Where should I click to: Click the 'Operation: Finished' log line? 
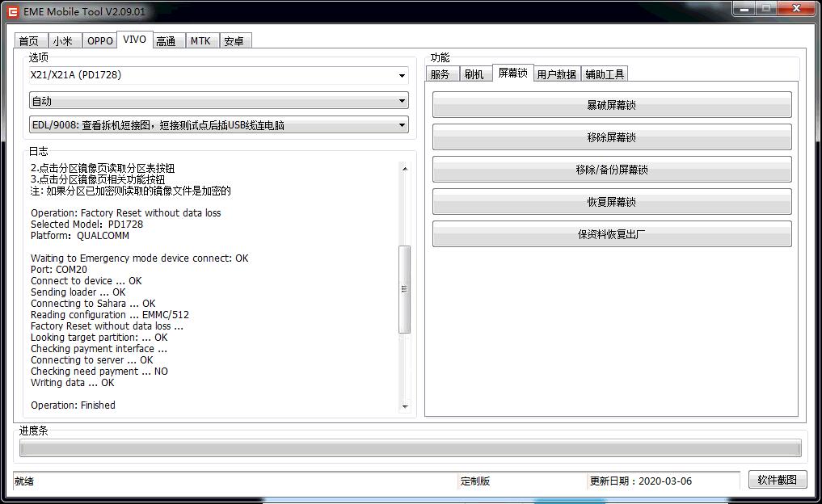click(x=73, y=405)
